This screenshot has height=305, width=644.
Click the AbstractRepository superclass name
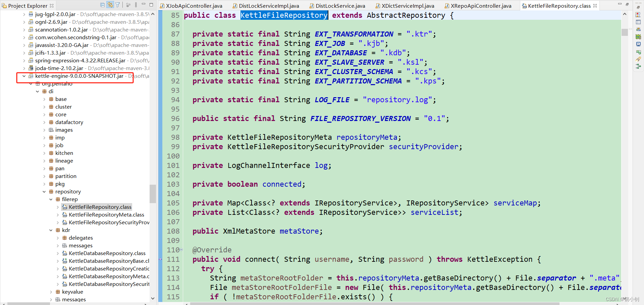click(406, 15)
